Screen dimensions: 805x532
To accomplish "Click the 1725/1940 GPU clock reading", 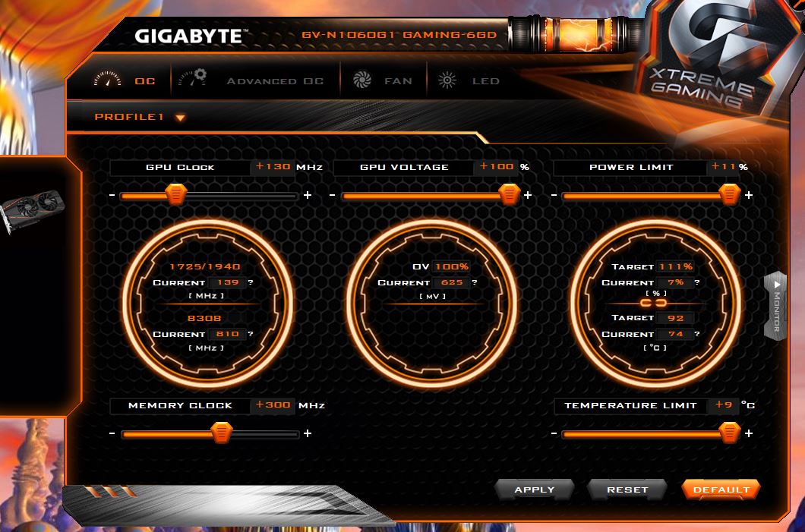I will click(x=204, y=266).
